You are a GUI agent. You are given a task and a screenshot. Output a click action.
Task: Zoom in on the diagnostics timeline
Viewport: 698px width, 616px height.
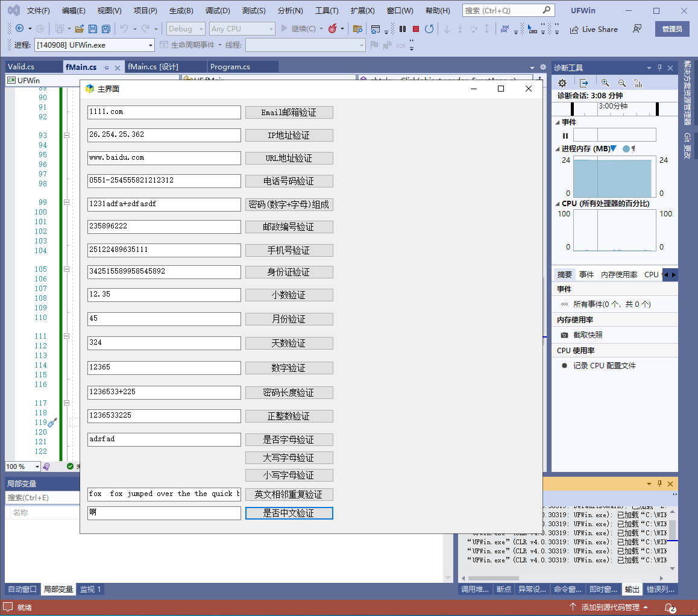click(x=605, y=83)
